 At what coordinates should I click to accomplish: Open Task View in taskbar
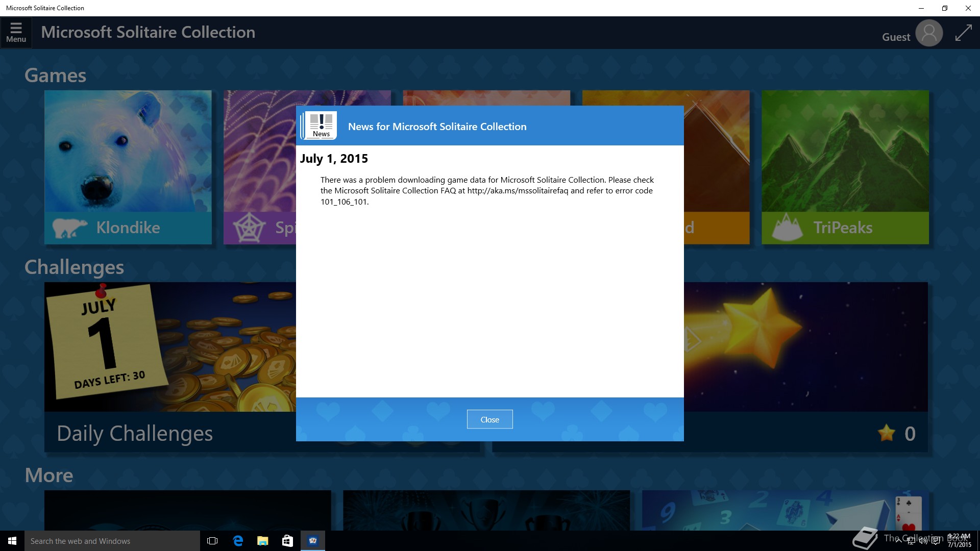212,541
